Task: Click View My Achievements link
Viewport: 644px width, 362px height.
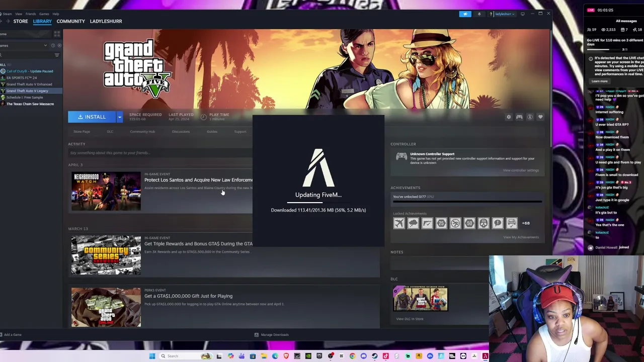Action: 521,237
